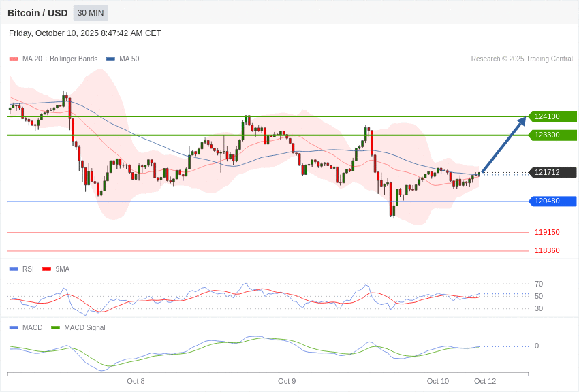
Task: Select the 123300 green resistance price tag
Action: coord(552,135)
